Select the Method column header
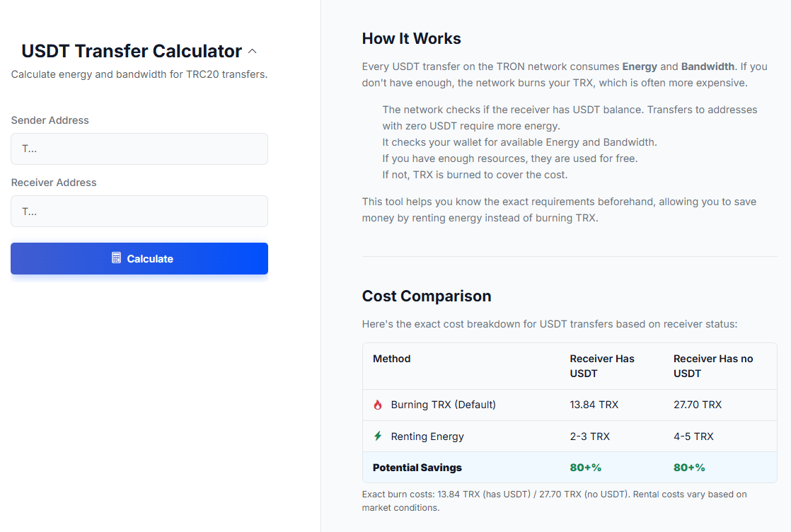Image resolution: width=791 pixels, height=532 pixels. coord(392,359)
